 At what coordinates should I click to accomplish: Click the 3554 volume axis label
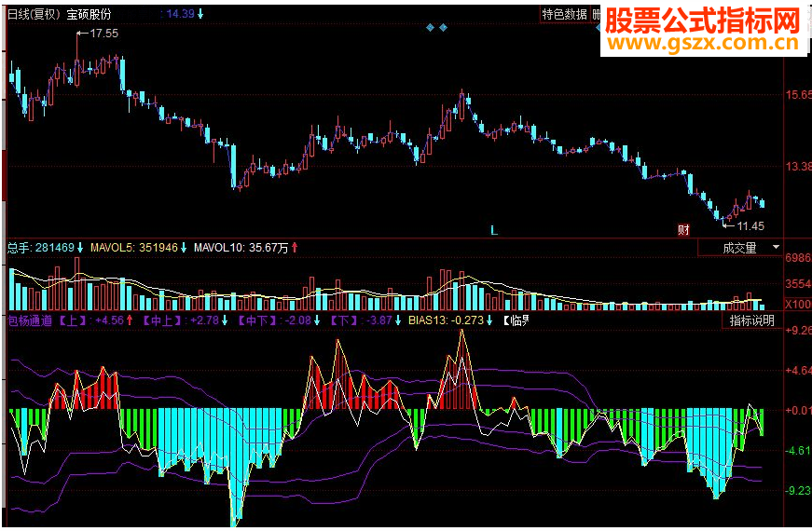pos(799,283)
